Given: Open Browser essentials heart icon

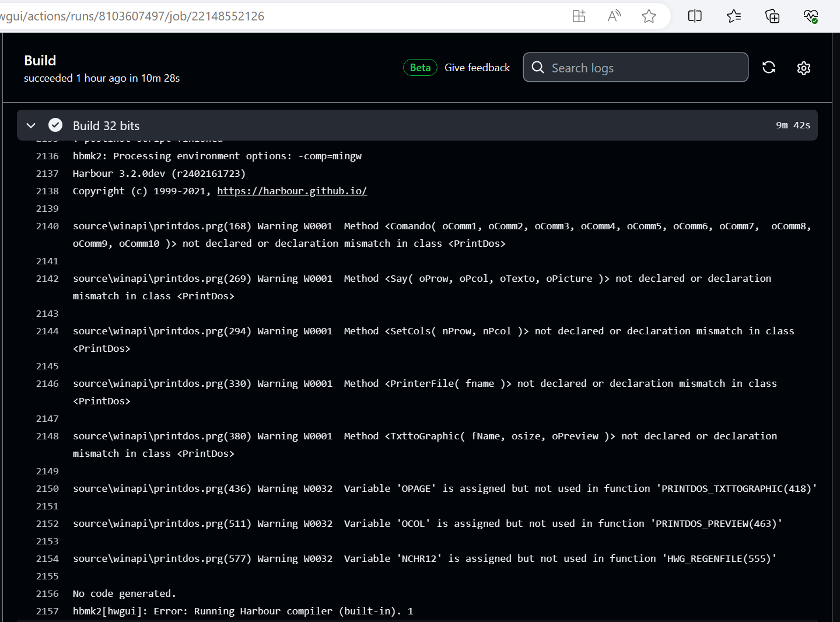Looking at the screenshot, I should [811, 16].
